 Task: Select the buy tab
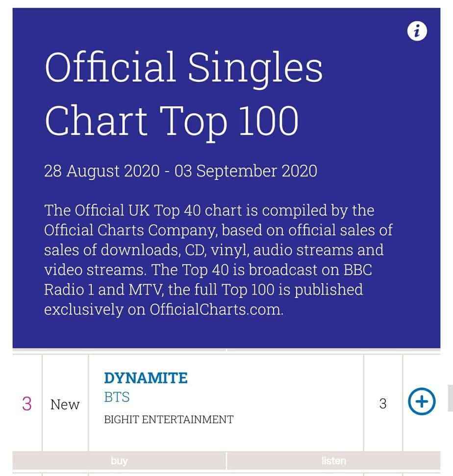click(119, 461)
